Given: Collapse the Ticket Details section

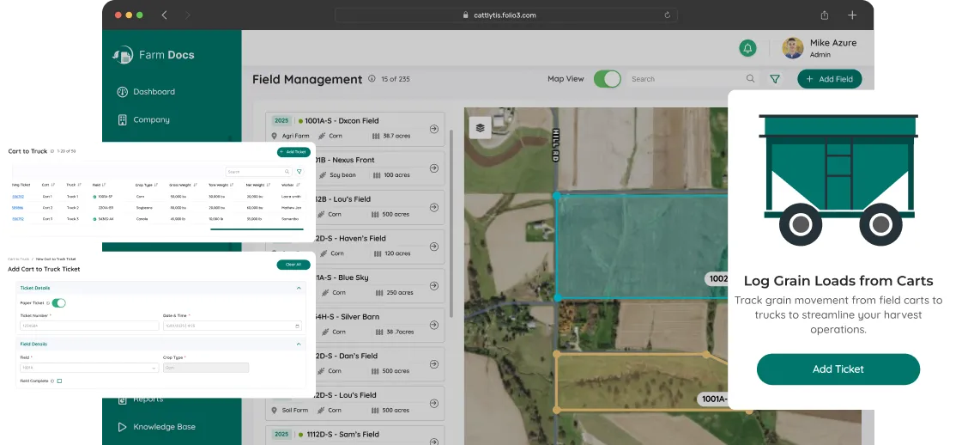Looking at the screenshot, I should click(299, 288).
